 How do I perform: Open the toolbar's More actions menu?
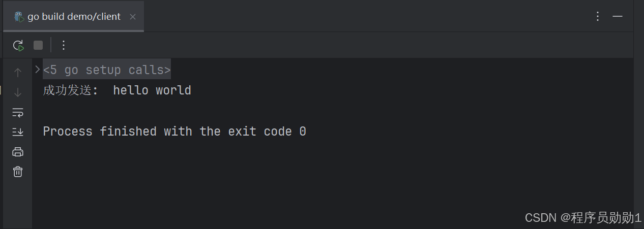coord(64,45)
